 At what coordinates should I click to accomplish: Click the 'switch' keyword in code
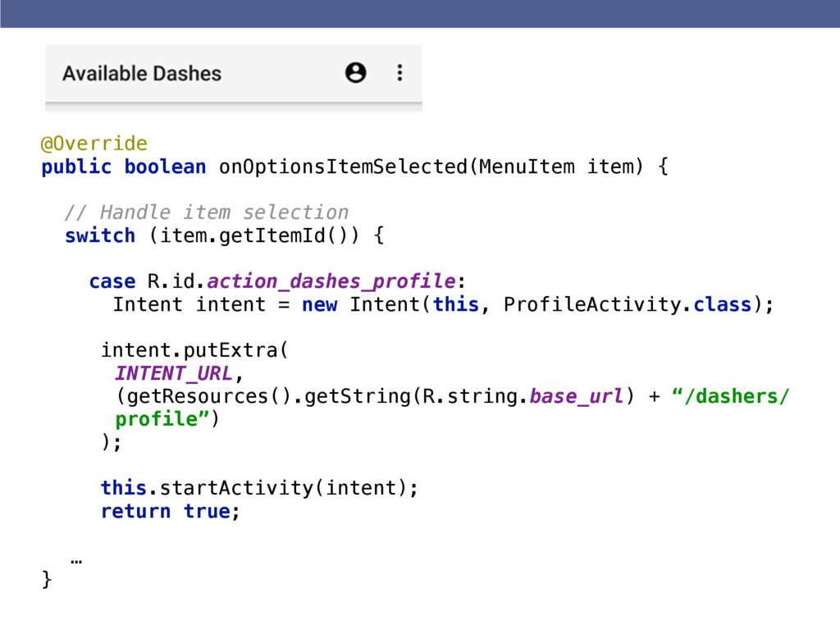[100, 235]
